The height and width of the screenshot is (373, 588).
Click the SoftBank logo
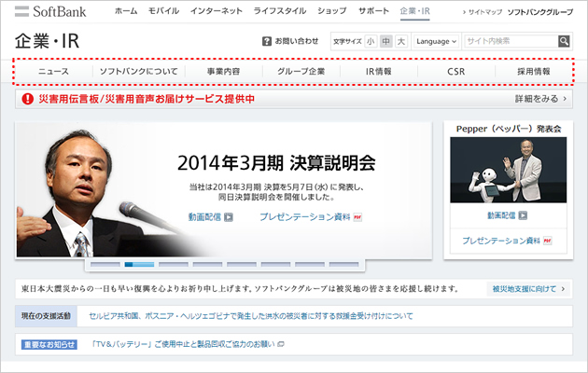[50, 11]
